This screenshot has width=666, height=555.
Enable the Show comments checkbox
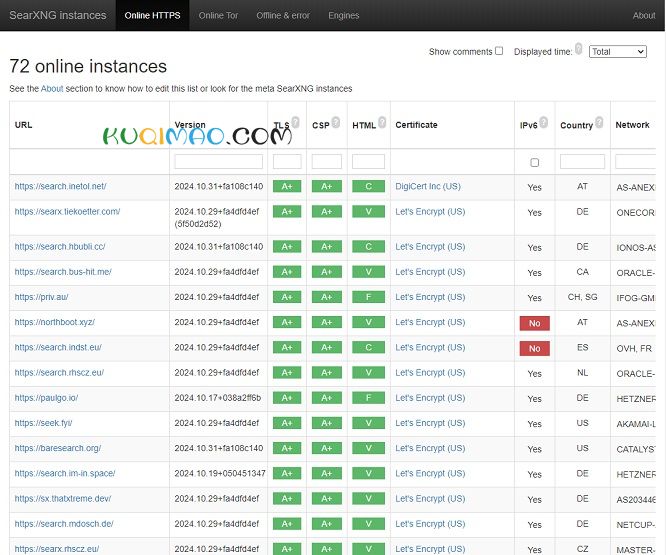point(499,51)
